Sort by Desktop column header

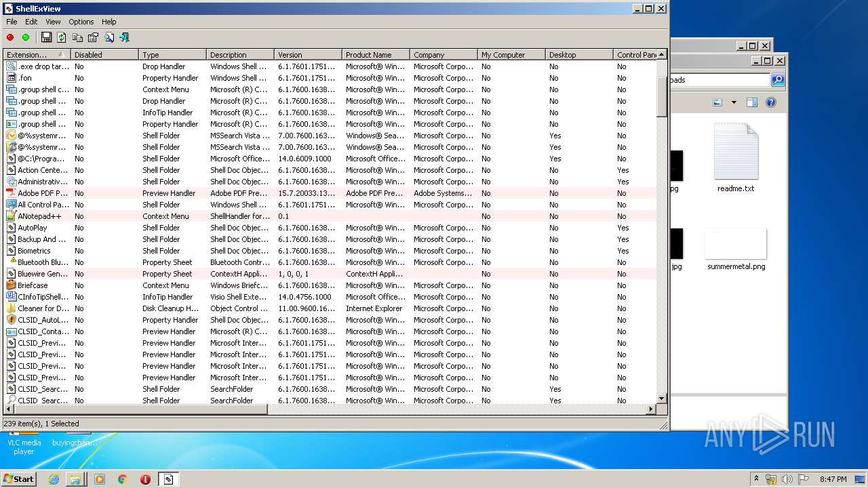(x=579, y=55)
